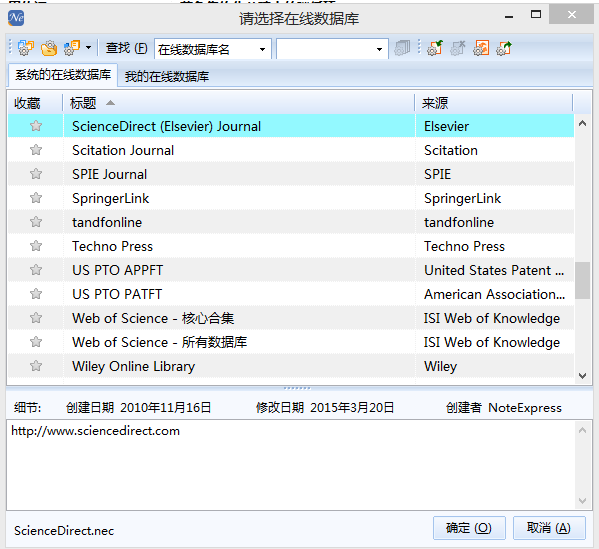Select tandfonline title row
The image size is (599, 549).
coord(291,222)
